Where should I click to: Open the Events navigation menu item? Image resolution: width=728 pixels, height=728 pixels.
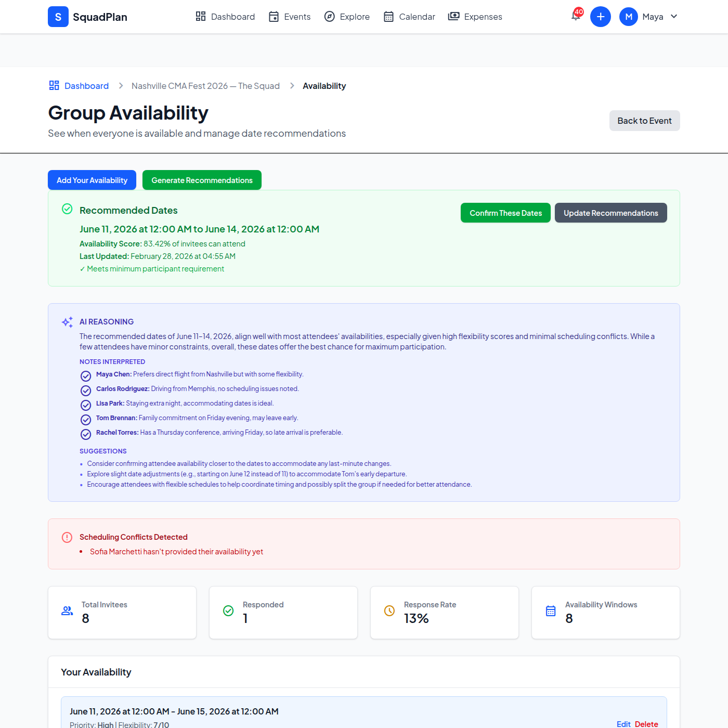[x=290, y=17]
